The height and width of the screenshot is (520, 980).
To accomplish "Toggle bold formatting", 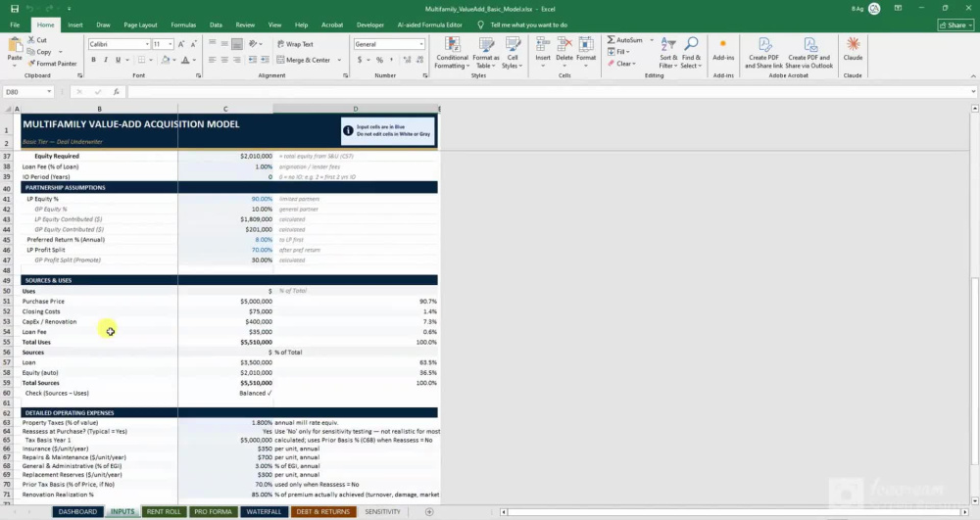I will click(x=93, y=60).
